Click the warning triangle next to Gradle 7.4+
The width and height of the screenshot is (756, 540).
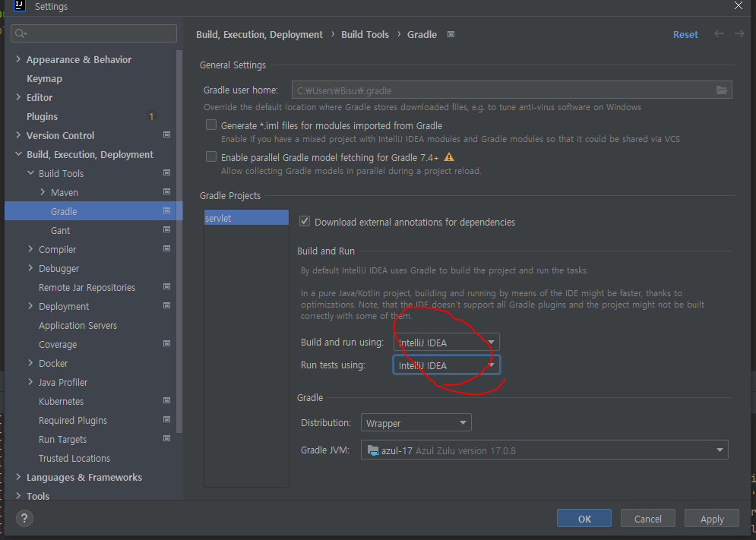[449, 156]
